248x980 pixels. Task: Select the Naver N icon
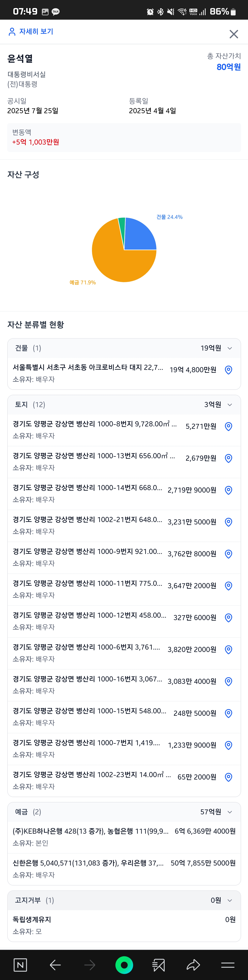(20, 965)
